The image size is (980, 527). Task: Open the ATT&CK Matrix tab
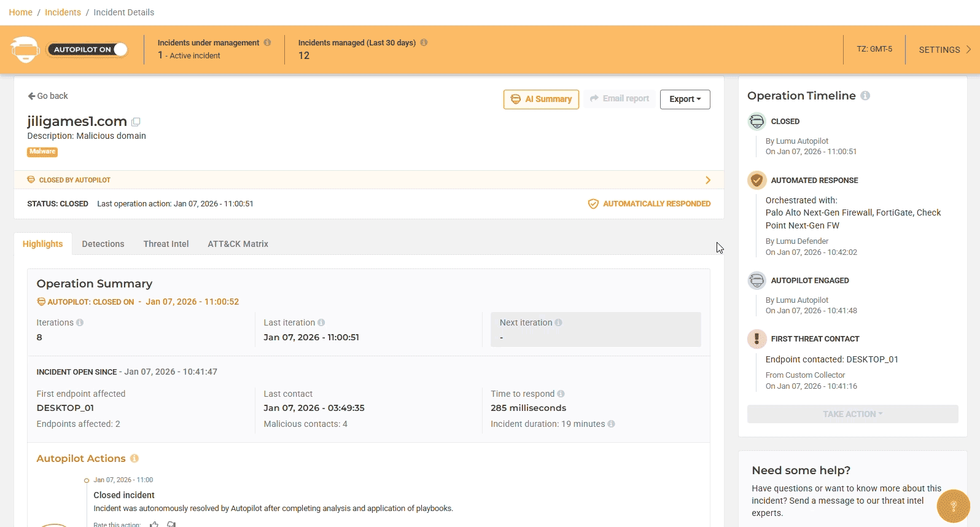pyautogui.click(x=238, y=244)
